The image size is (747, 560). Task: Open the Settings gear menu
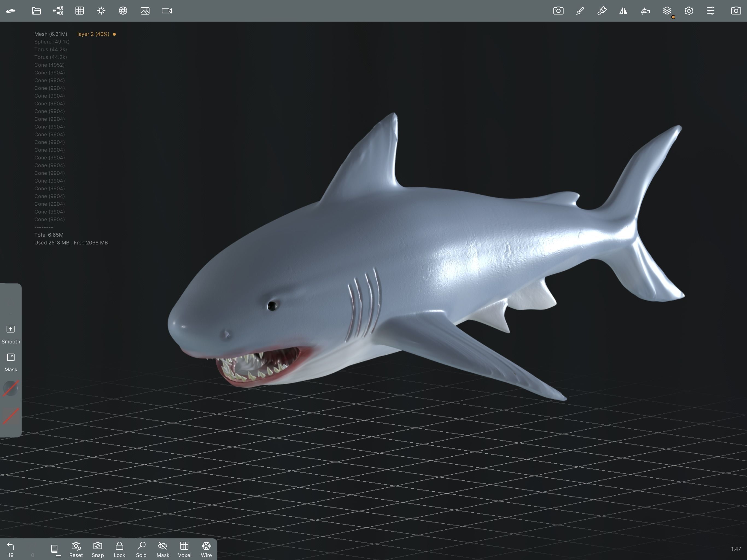point(688,11)
